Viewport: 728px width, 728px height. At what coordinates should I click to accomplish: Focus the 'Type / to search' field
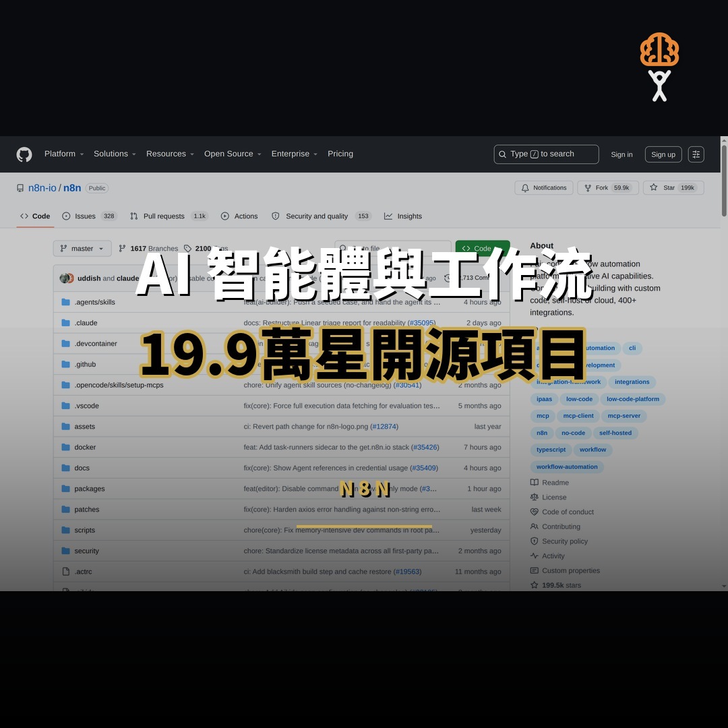click(546, 154)
